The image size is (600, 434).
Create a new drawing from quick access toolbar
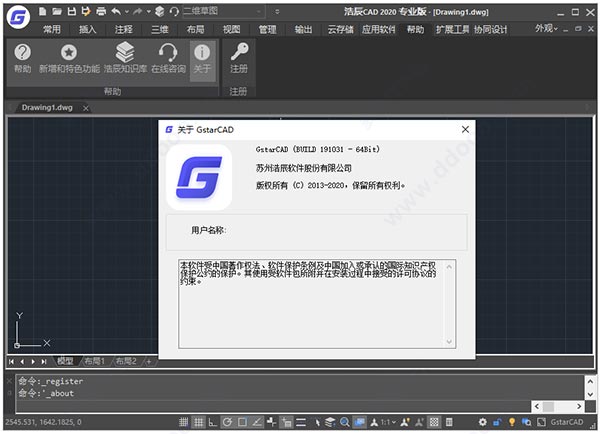coord(43,11)
